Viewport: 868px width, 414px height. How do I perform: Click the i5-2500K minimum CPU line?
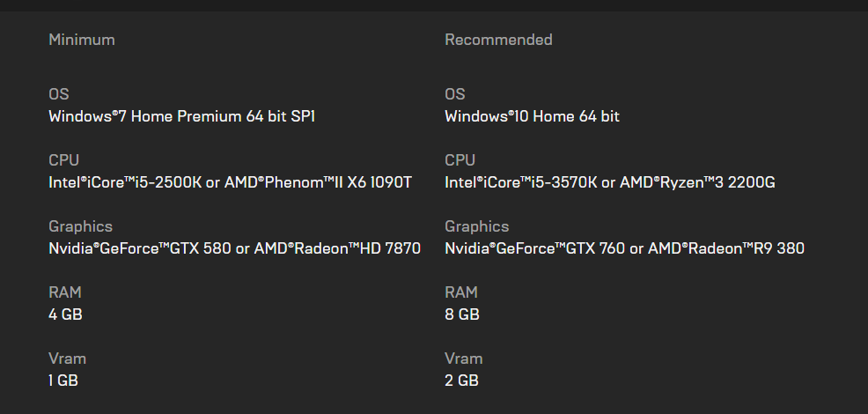[230, 182]
